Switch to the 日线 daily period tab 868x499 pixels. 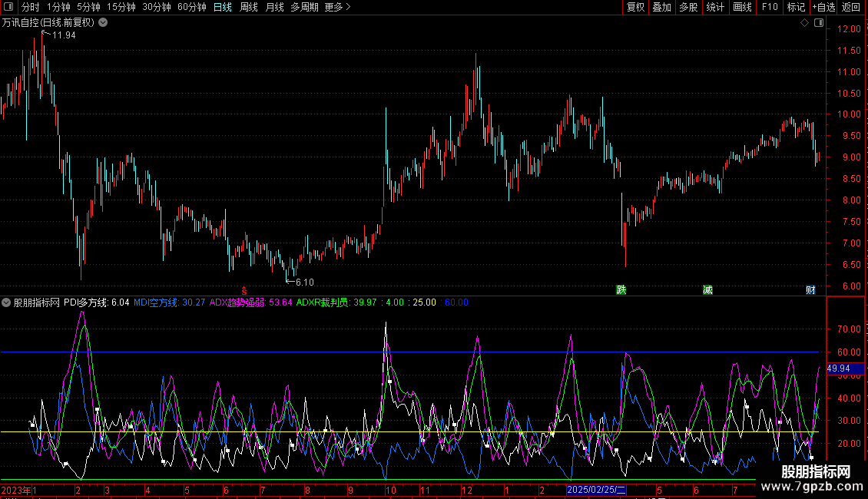(223, 7)
